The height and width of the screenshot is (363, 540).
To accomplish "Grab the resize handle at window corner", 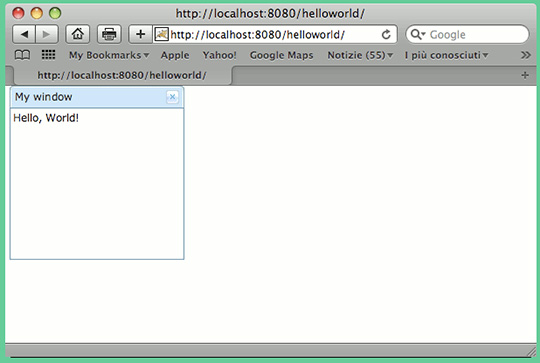I will 531,351.
